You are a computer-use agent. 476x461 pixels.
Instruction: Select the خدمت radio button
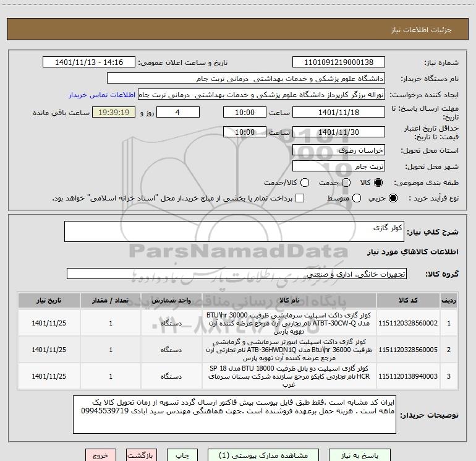click(346, 183)
